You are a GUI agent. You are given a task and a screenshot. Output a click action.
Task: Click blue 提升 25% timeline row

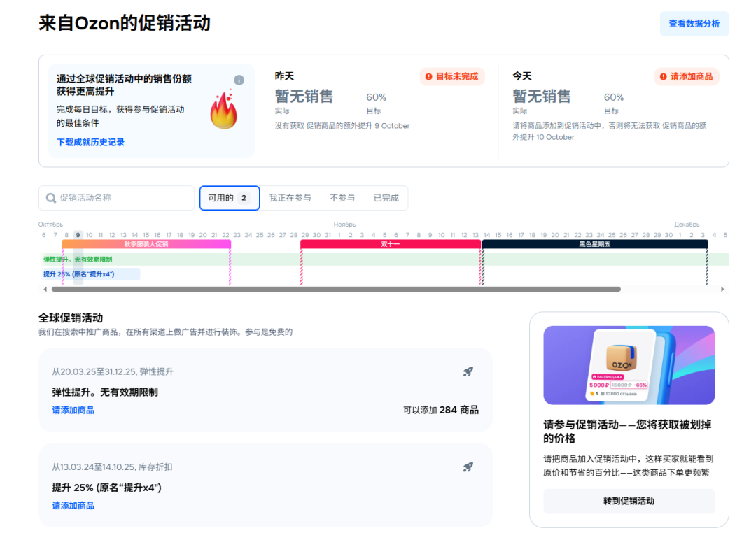(90, 274)
